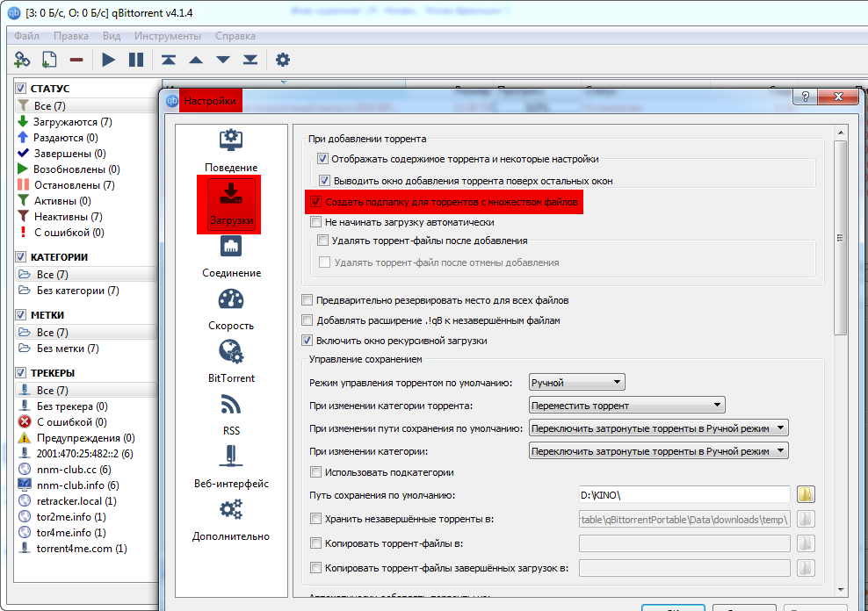Open the Соединение settings section
Image resolution: width=868 pixels, height=611 pixels.
231,257
